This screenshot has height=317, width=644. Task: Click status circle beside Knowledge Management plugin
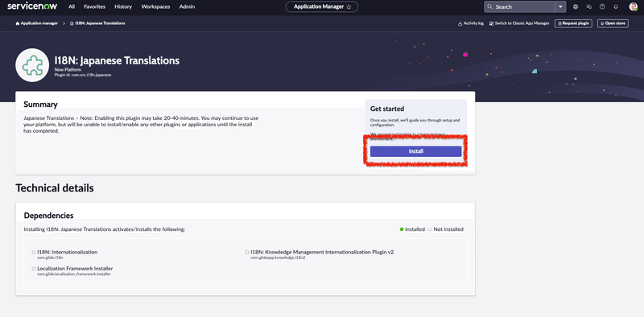[x=247, y=252]
